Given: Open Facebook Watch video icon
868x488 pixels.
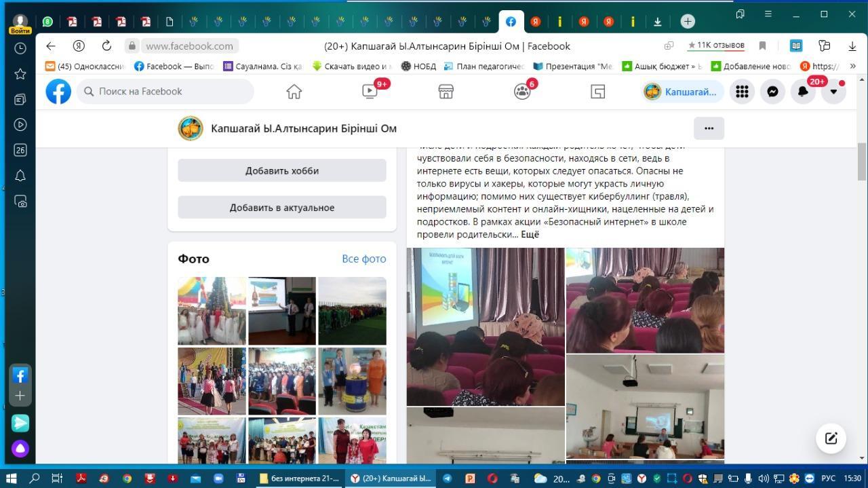Looking at the screenshot, I should tap(370, 92).
